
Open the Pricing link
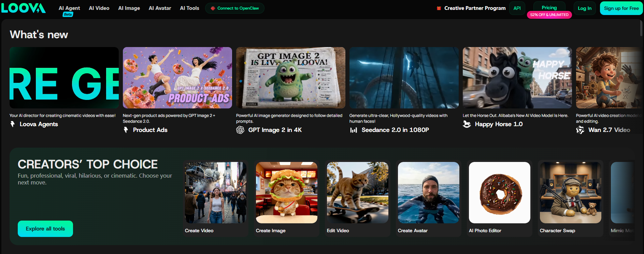pyautogui.click(x=549, y=8)
